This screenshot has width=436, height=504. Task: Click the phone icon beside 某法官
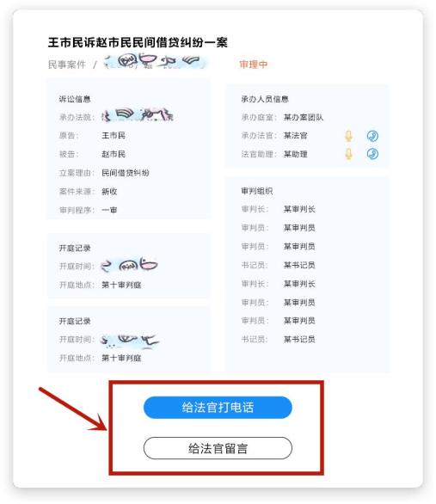click(372, 136)
